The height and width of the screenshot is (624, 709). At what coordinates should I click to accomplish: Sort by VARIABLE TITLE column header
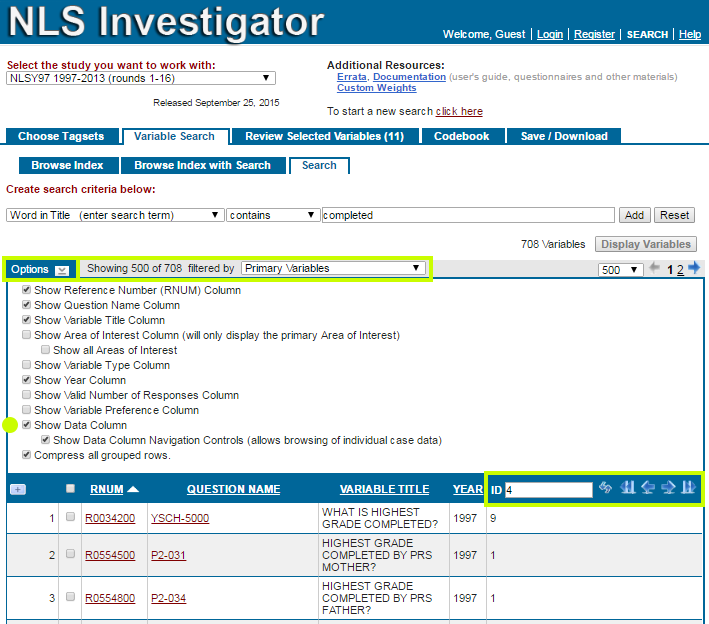point(384,489)
